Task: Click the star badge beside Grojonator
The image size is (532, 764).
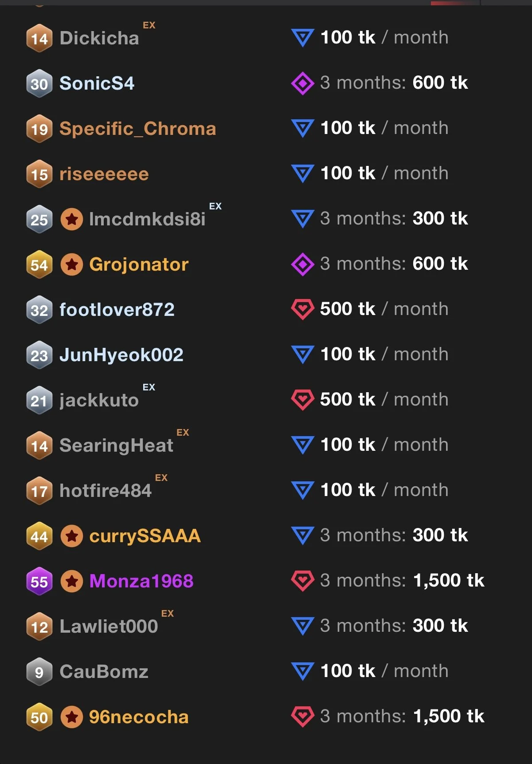Action: point(72,265)
